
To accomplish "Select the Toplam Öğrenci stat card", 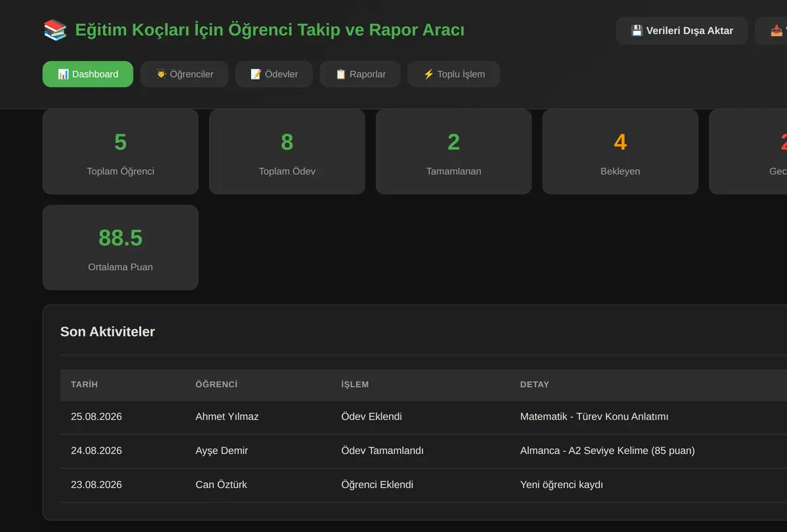I will (121, 152).
